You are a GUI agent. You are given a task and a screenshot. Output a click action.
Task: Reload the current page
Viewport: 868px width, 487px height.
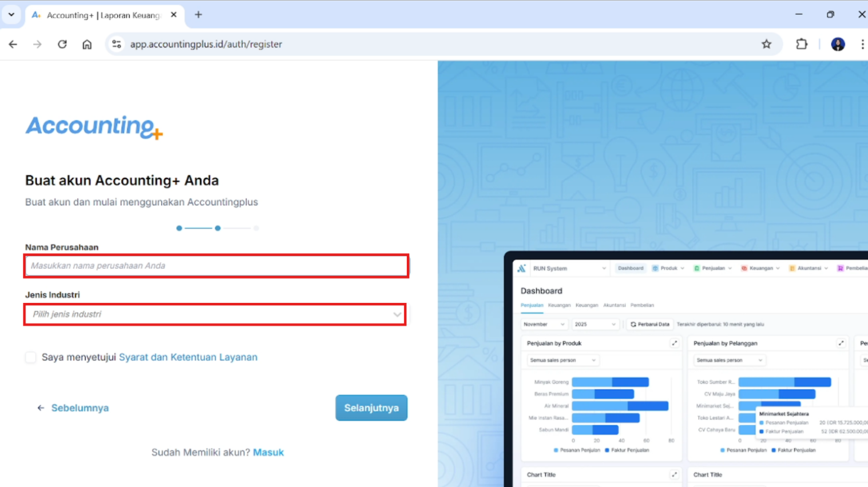point(62,44)
